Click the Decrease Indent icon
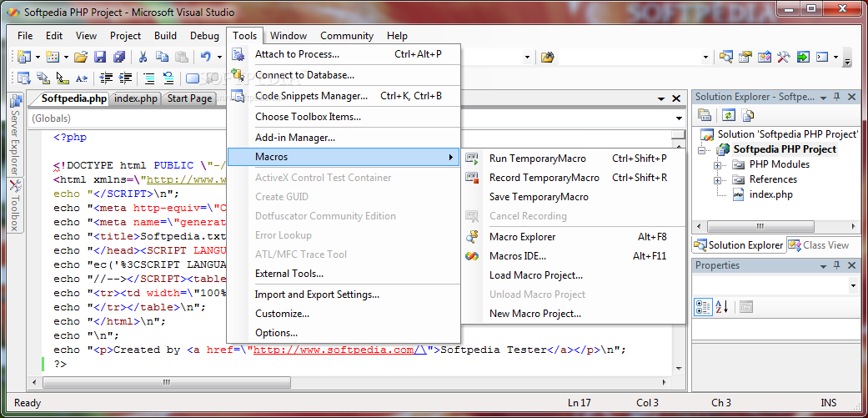The height and width of the screenshot is (418, 868). [106, 78]
